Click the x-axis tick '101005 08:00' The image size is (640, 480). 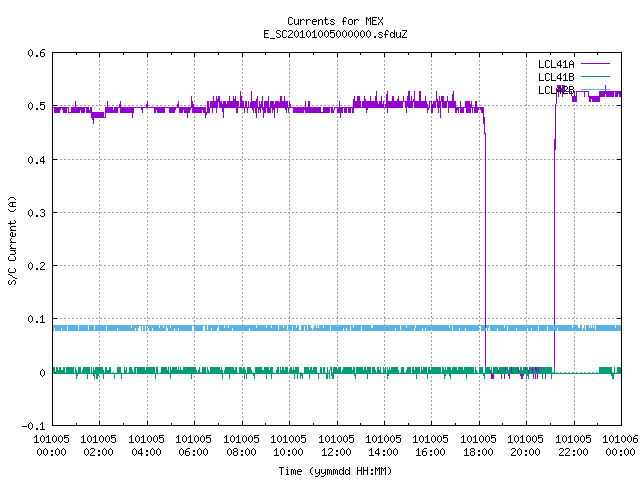(242, 446)
